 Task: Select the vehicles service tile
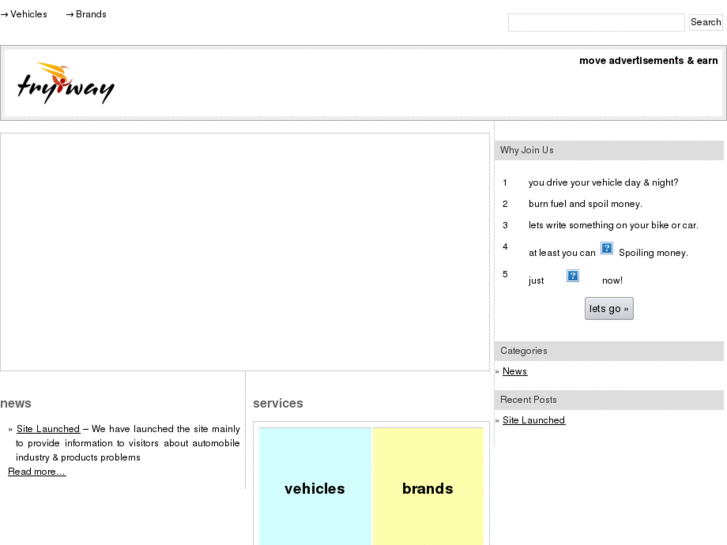click(315, 486)
